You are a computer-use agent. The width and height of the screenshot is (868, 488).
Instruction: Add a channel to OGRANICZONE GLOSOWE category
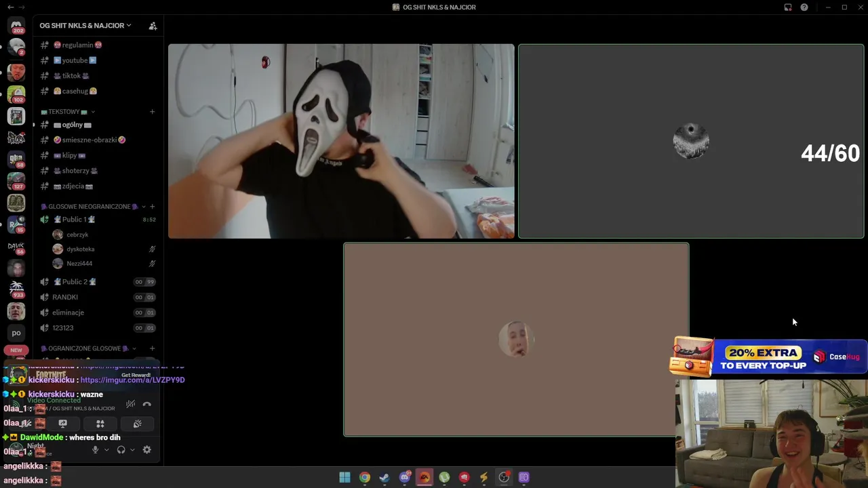[152, 348]
